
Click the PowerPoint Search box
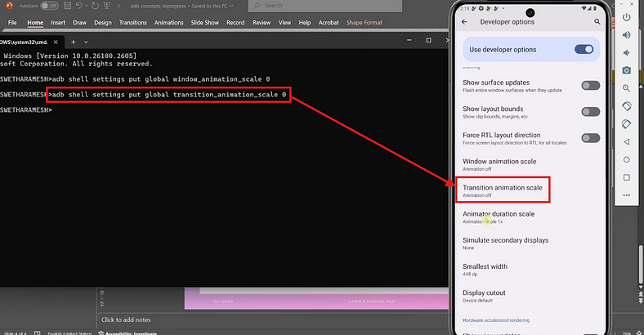[x=325, y=6]
